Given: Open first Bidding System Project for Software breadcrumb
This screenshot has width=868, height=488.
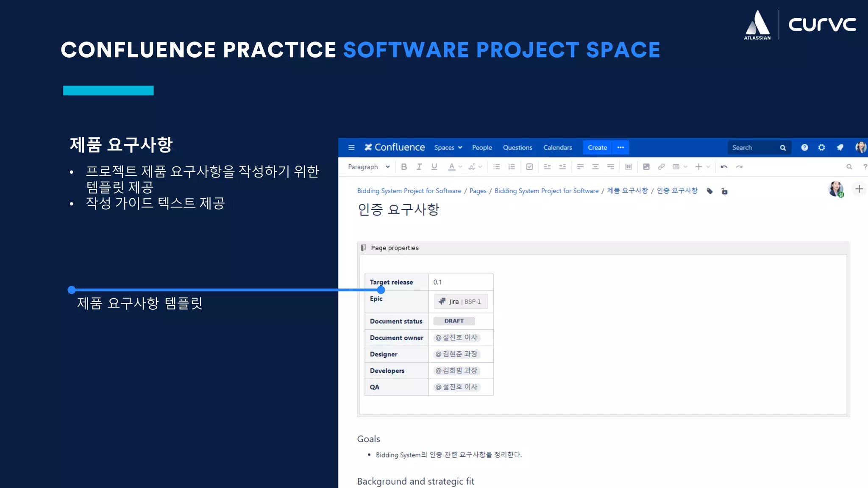Looking at the screenshot, I should (x=409, y=191).
